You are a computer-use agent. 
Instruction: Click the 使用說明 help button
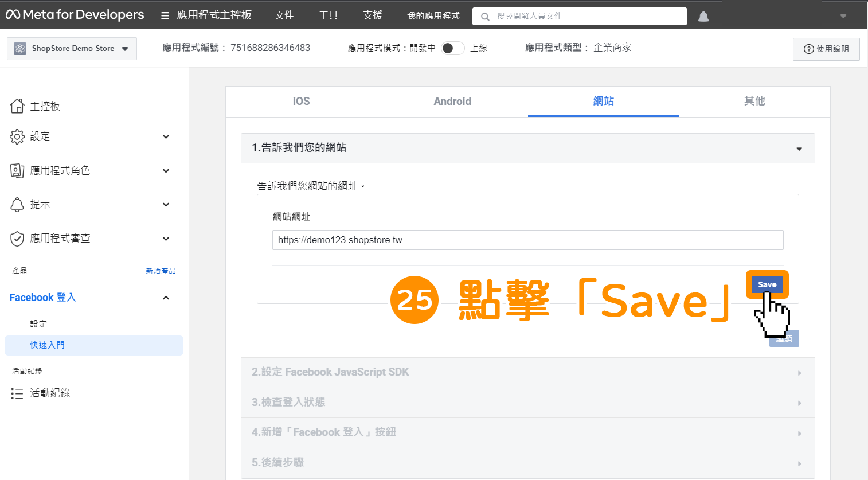point(826,49)
